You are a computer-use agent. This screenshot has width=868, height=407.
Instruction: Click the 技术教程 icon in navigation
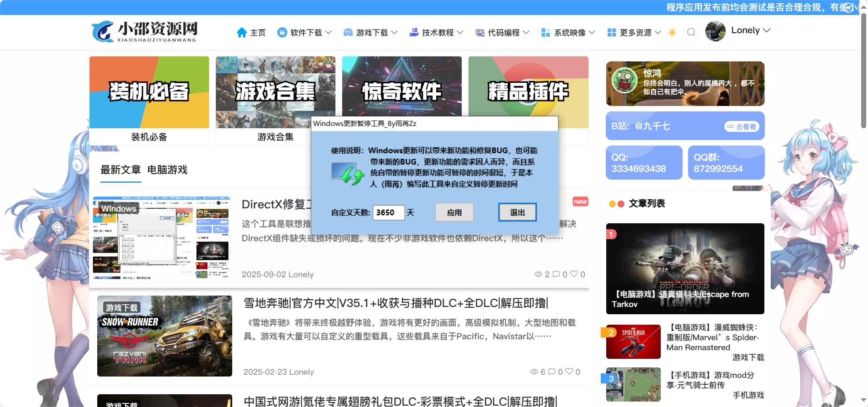point(414,33)
